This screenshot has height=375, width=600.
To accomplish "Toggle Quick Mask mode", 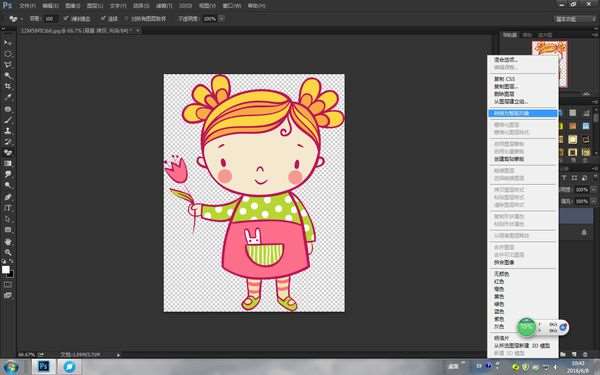I will [8, 285].
